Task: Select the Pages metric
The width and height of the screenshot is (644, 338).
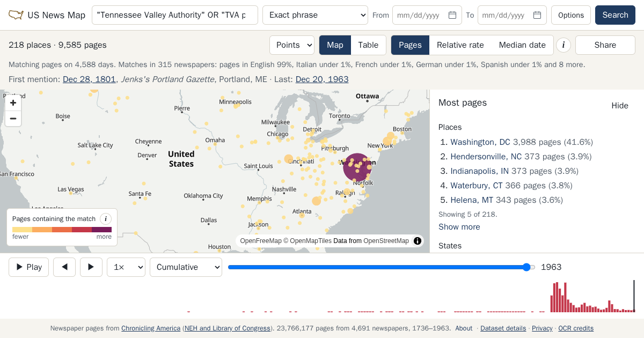Action: pos(410,45)
